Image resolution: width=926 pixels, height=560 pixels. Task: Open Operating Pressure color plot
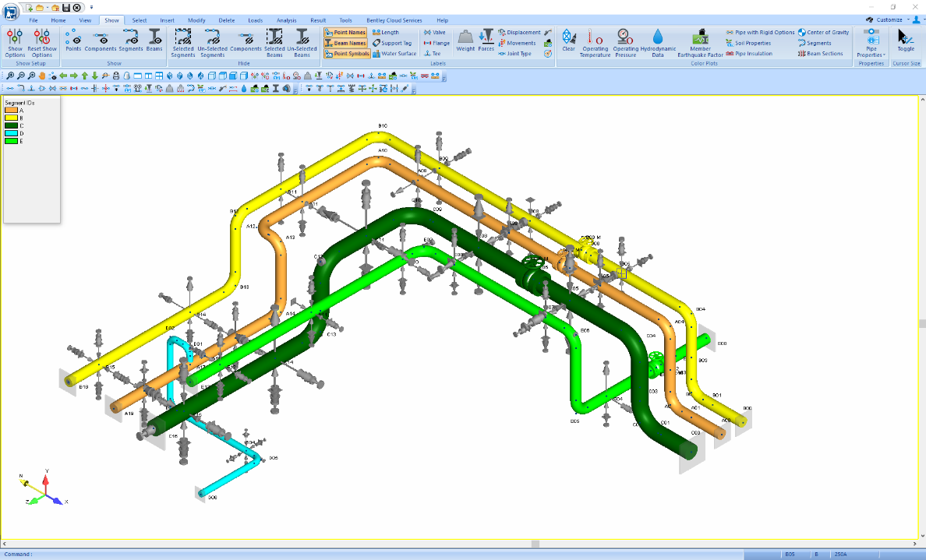625,43
